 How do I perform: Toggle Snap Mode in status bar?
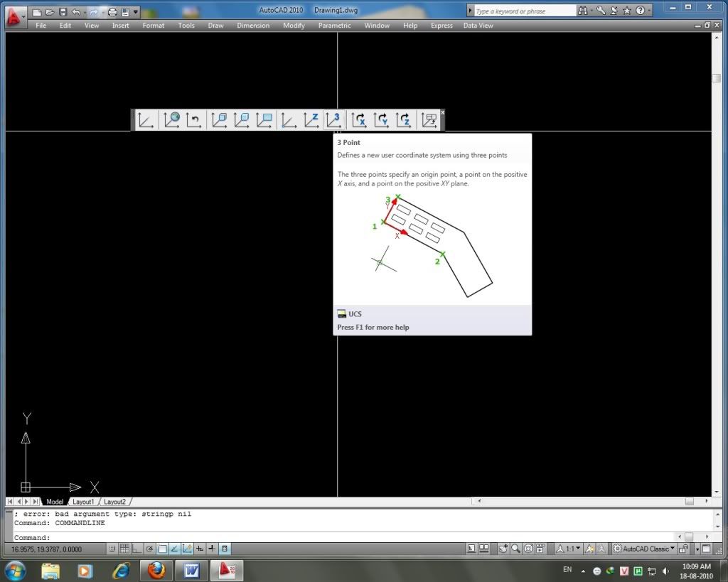112,549
